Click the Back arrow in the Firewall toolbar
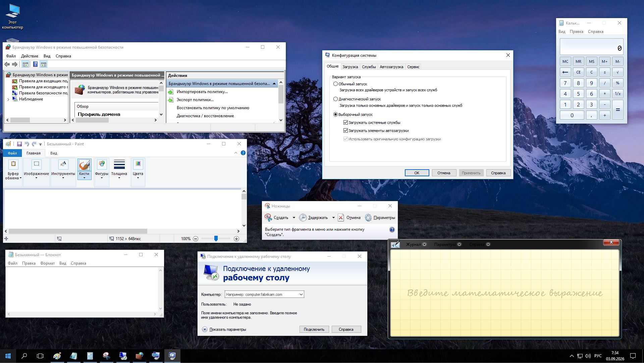The height and width of the screenshot is (363, 644). [x=7, y=64]
